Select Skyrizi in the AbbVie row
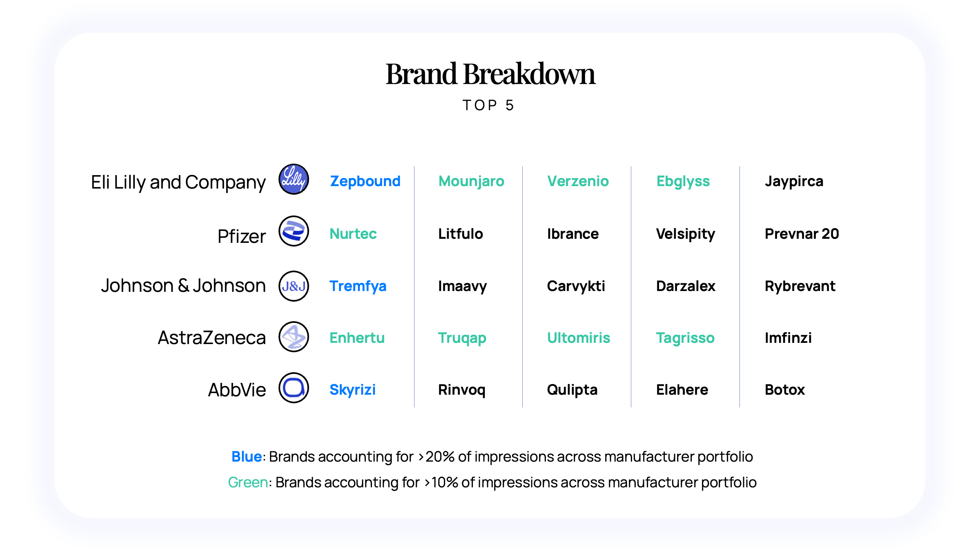Image resolution: width=980 pixels, height=551 pixels. (x=352, y=390)
